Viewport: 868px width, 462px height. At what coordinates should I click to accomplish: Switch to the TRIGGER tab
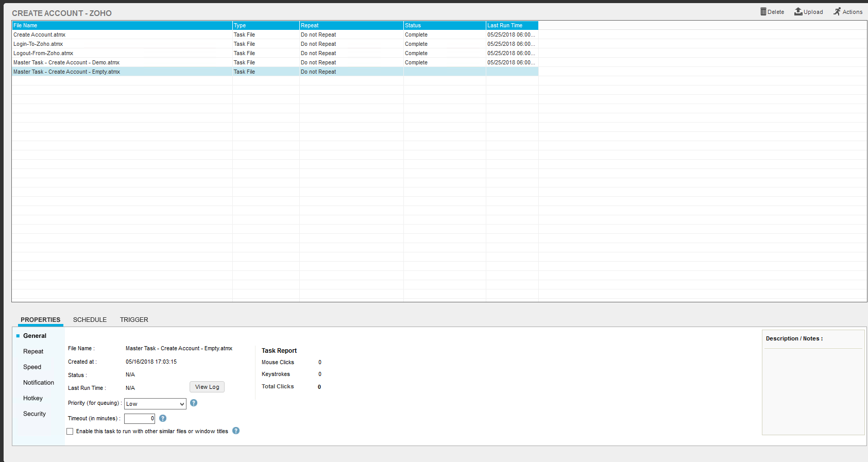[134, 320]
